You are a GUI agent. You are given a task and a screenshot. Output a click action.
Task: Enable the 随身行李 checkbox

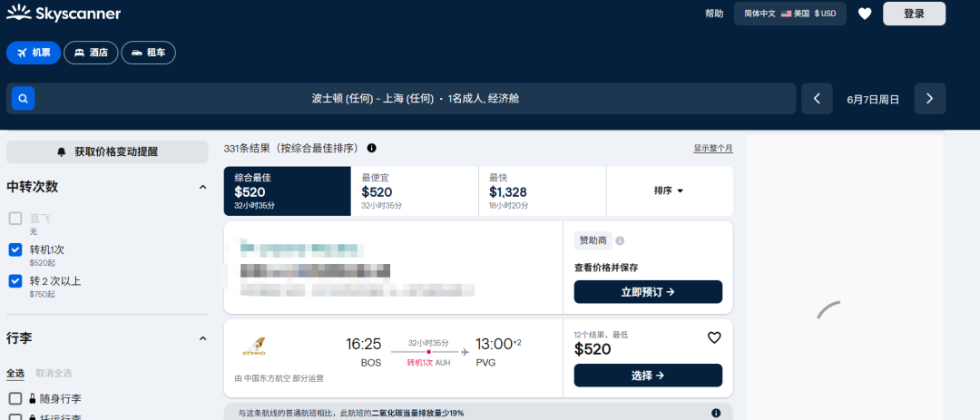pos(15,398)
